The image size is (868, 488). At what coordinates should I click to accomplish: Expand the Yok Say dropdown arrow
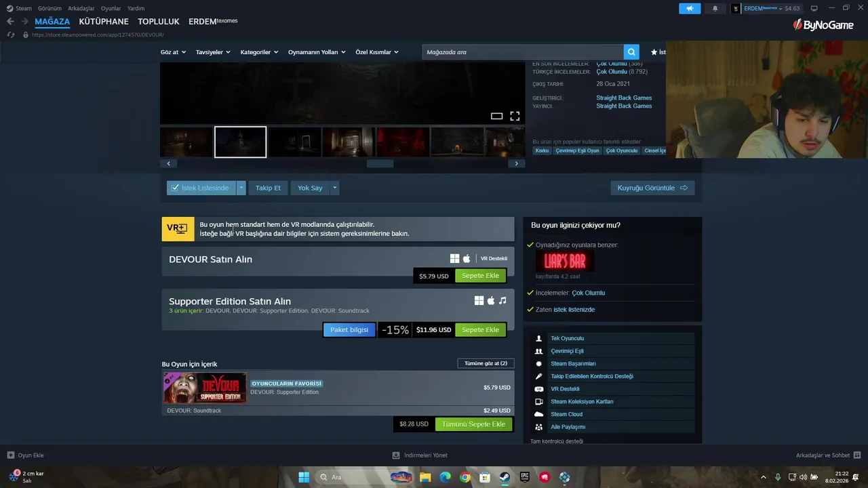[x=335, y=188]
